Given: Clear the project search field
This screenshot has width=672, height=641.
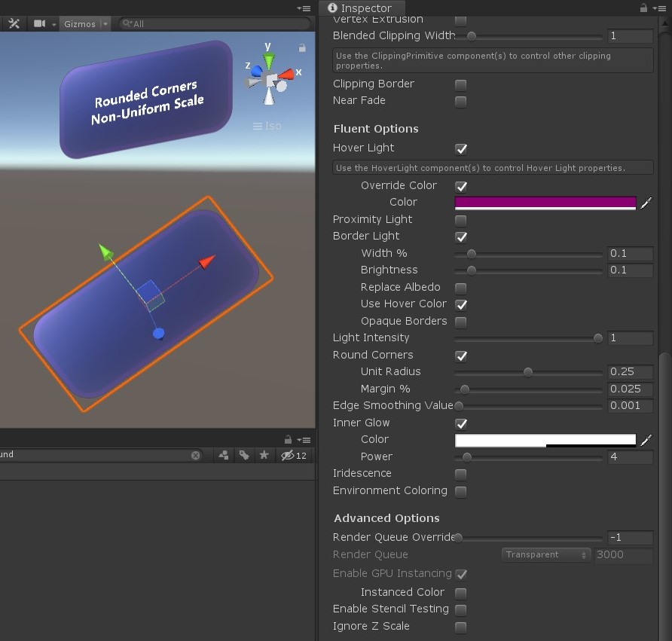Looking at the screenshot, I should click(x=195, y=455).
